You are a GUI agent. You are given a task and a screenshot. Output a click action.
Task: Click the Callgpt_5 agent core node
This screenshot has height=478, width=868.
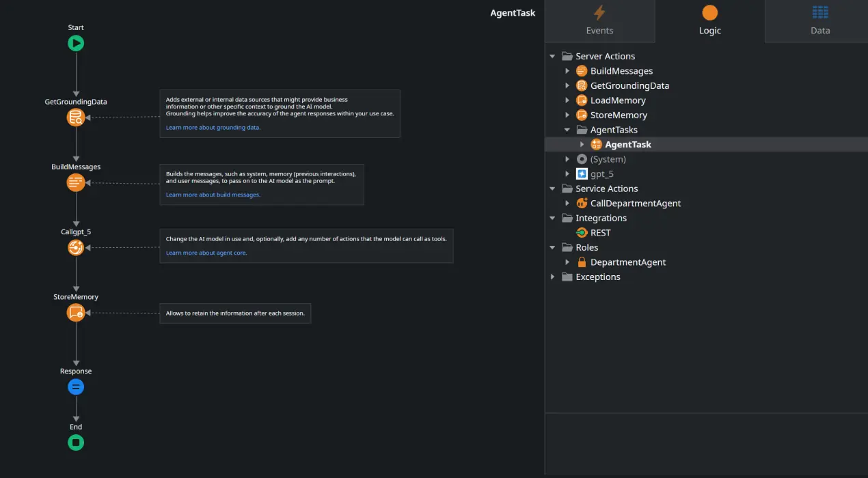tap(76, 248)
